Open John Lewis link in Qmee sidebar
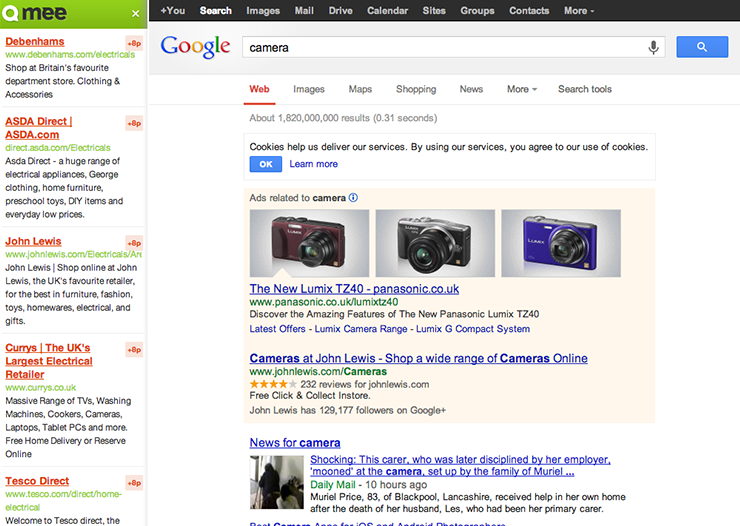The image size is (740, 526). 34,242
